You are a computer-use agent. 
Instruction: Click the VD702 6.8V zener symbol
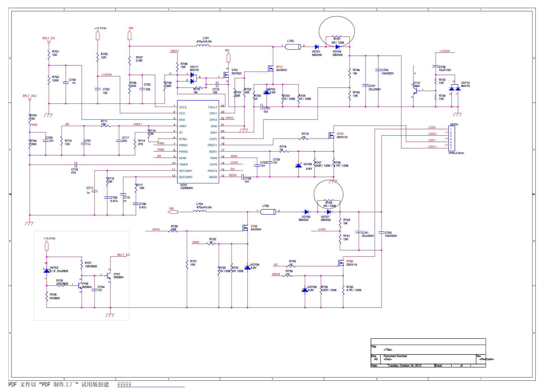pos(267,92)
